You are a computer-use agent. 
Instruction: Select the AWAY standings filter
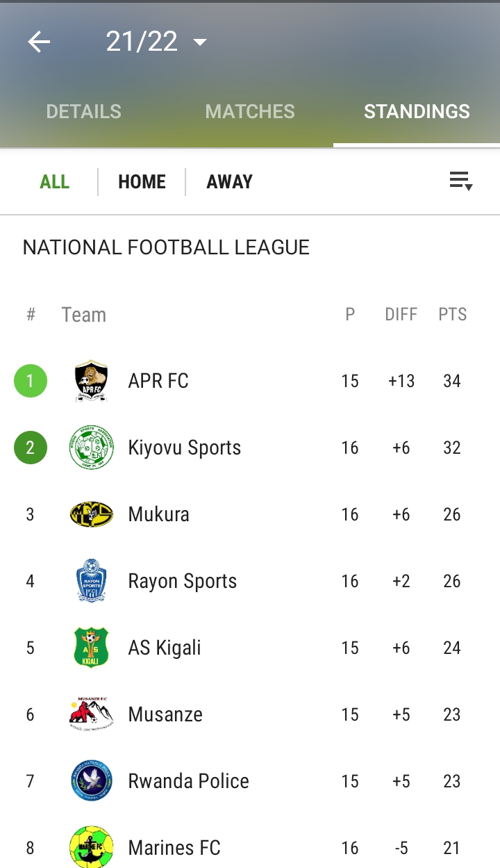pos(229,182)
